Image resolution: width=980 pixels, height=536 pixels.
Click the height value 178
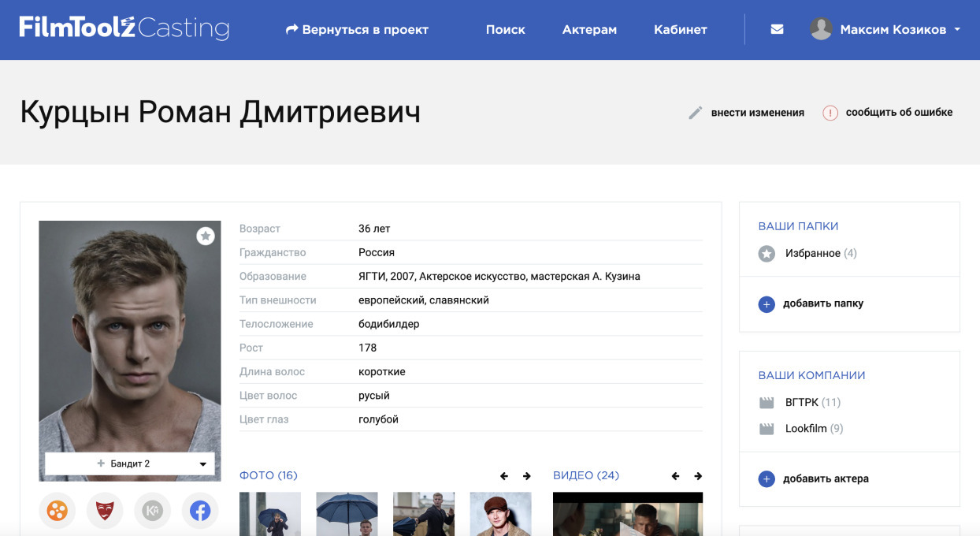pyautogui.click(x=368, y=348)
